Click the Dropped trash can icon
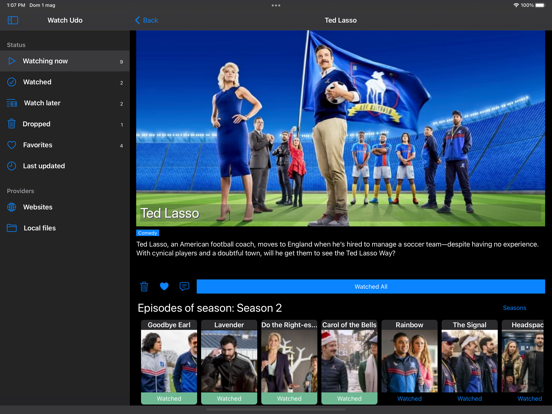 point(12,124)
